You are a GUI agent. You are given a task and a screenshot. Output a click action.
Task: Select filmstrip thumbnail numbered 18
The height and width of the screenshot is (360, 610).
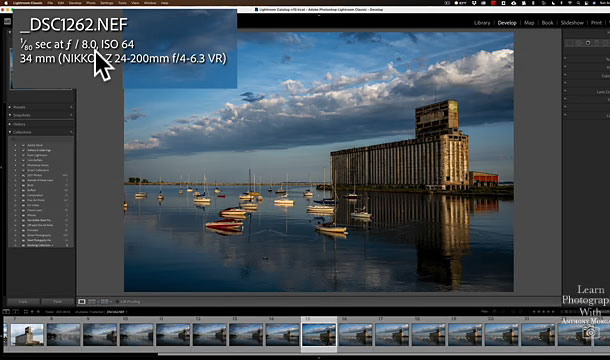click(428, 335)
